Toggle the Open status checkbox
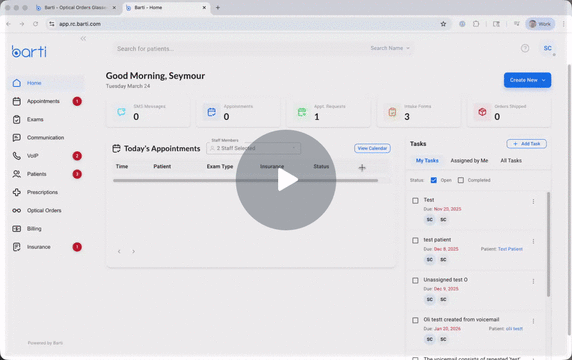This screenshot has width=572, height=360. [x=434, y=180]
